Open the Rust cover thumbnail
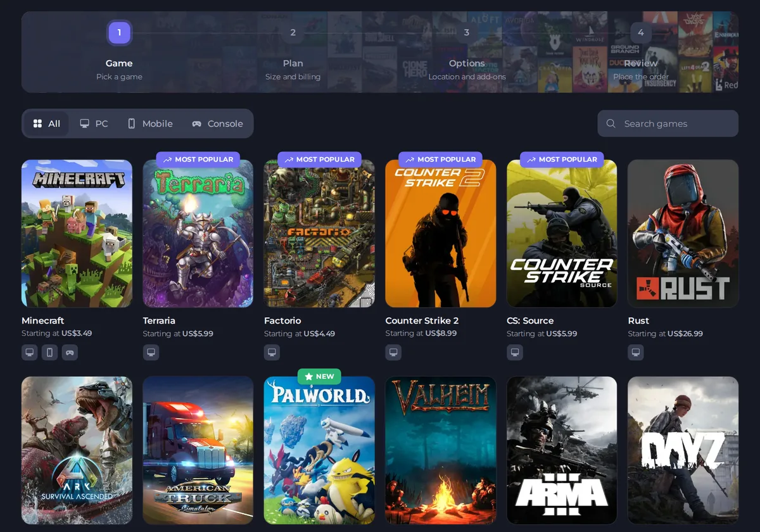Screen dimensions: 760x532 (x=683, y=234)
